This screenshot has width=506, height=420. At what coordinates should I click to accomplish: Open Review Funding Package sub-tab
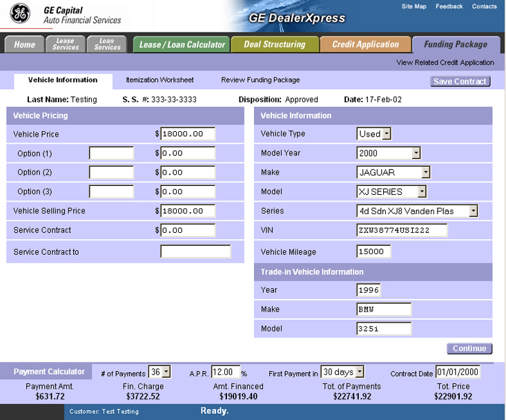tap(260, 79)
